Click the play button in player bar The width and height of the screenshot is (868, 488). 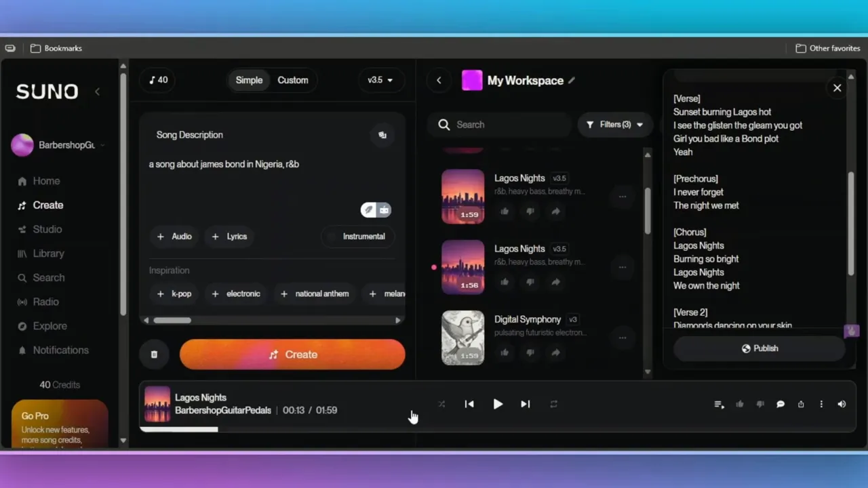[x=498, y=404]
